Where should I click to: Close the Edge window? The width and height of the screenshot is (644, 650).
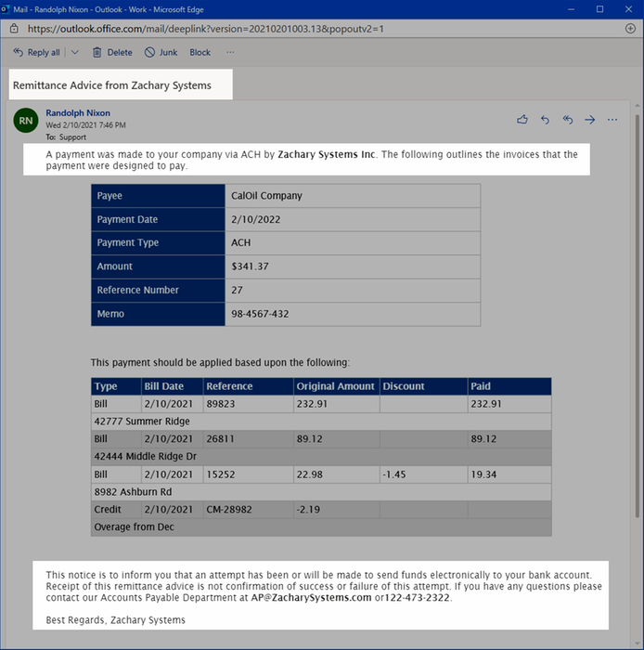pyautogui.click(x=628, y=9)
